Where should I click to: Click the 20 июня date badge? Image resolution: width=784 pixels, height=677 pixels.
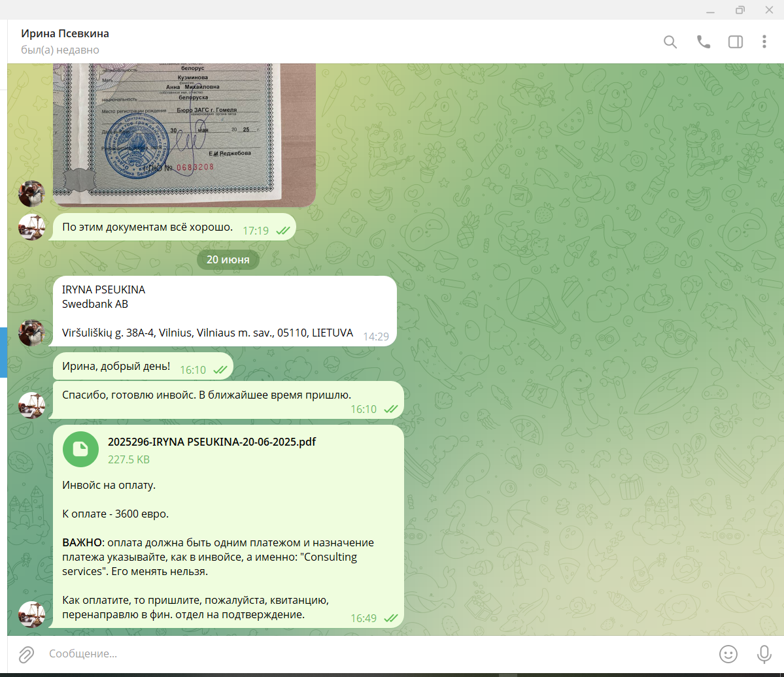pos(228,260)
